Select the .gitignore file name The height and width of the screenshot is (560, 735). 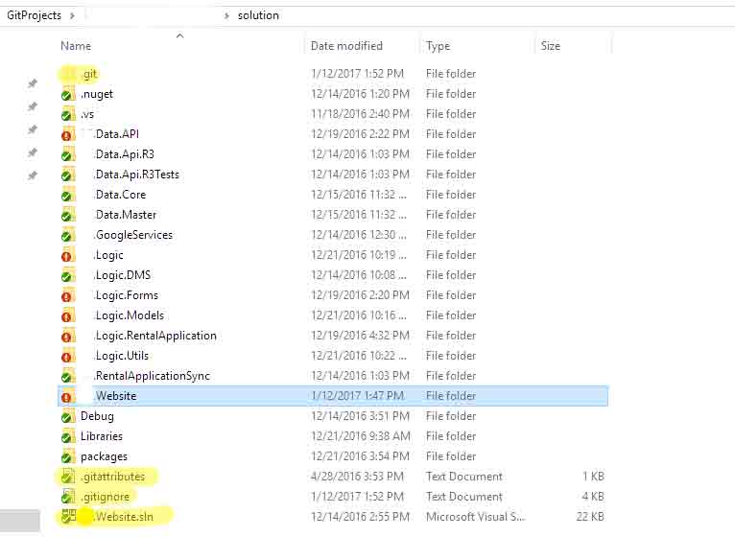pyautogui.click(x=105, y=497)
